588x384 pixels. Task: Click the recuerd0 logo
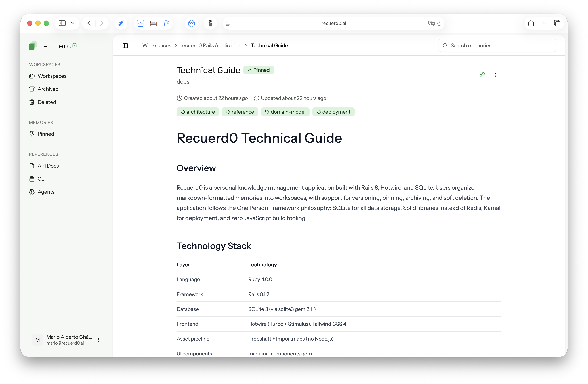[x=53, y=45]
